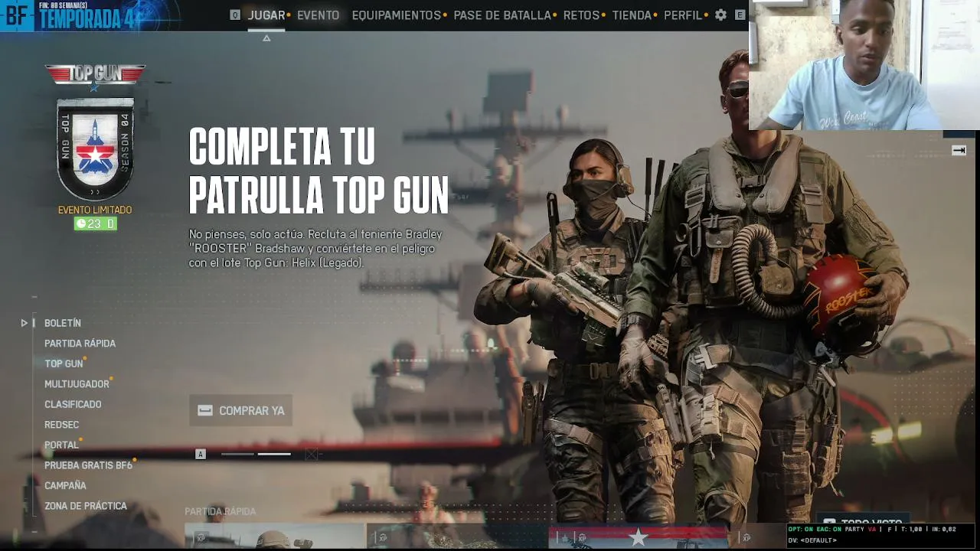Open REDSEC in the side menu
980x551 pixels.
click(61, 425)
